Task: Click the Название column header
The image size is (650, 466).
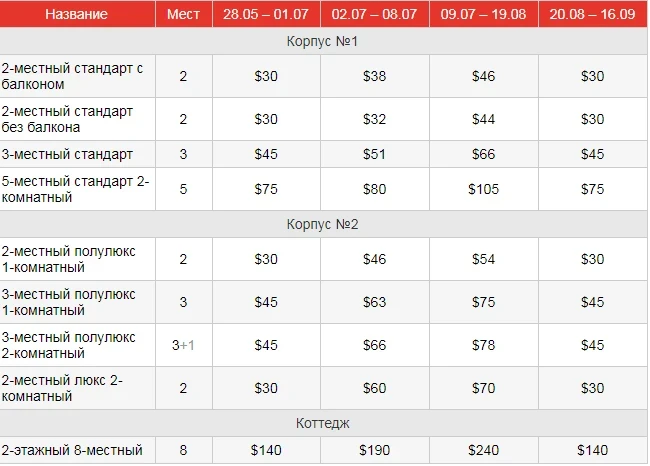Action: tap(77, 14)
